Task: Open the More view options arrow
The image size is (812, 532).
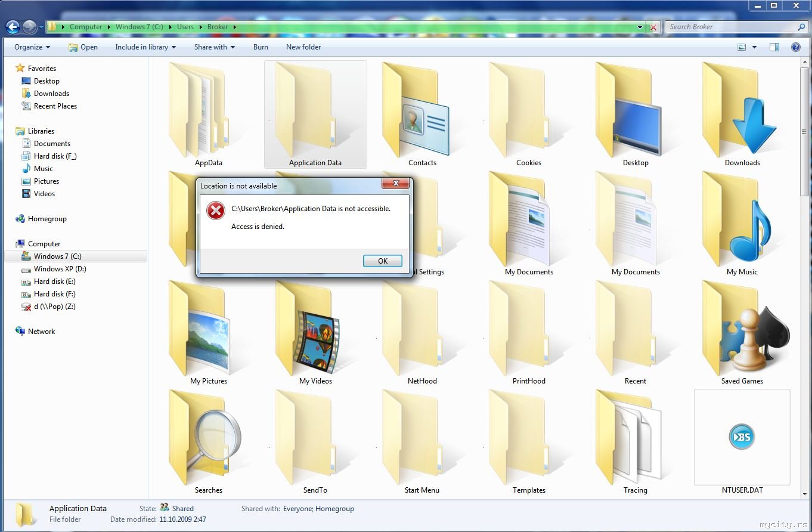Action: (754, 47)
